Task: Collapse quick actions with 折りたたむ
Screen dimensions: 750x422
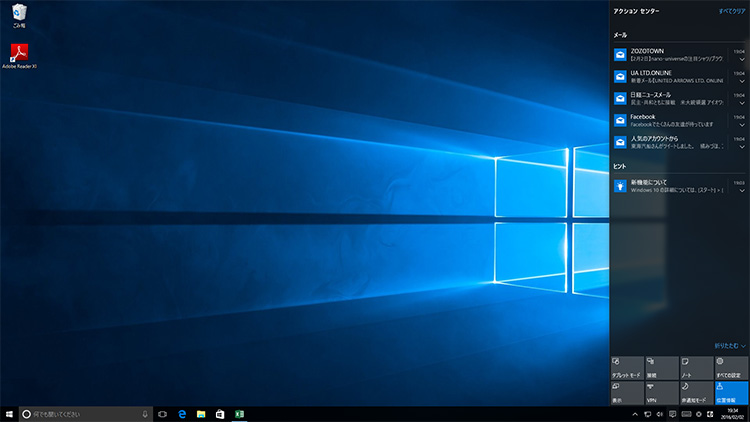Action: (x=730, y=345)
